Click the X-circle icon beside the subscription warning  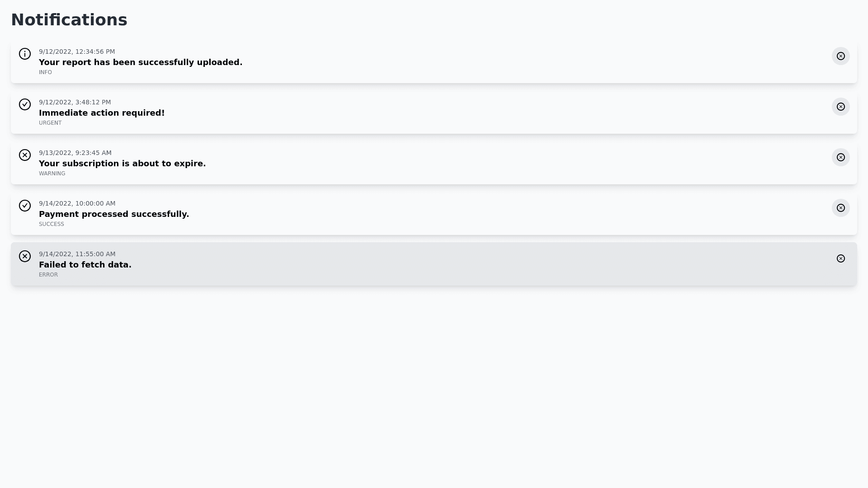(25, 155)
